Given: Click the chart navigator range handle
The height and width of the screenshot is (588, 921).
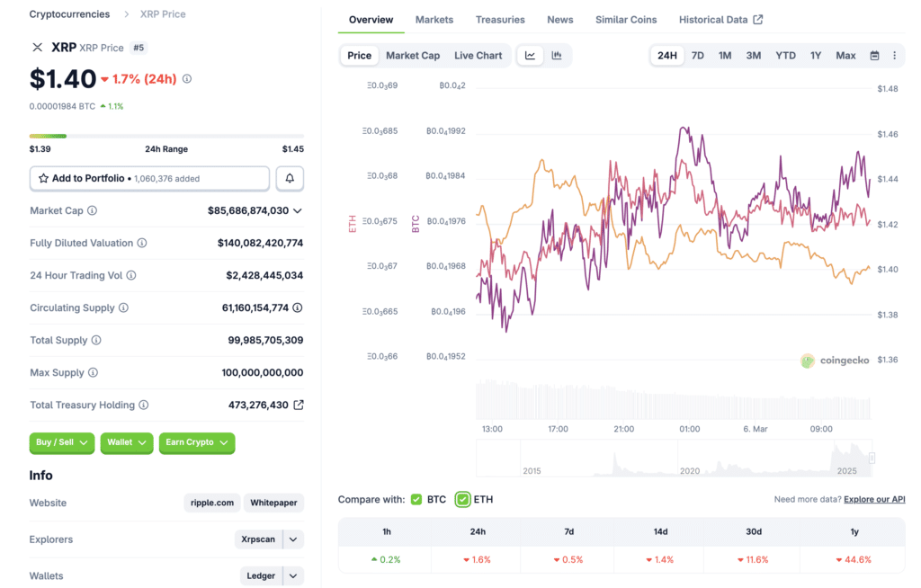Looking at the screenshot, I should coord(872,458).
